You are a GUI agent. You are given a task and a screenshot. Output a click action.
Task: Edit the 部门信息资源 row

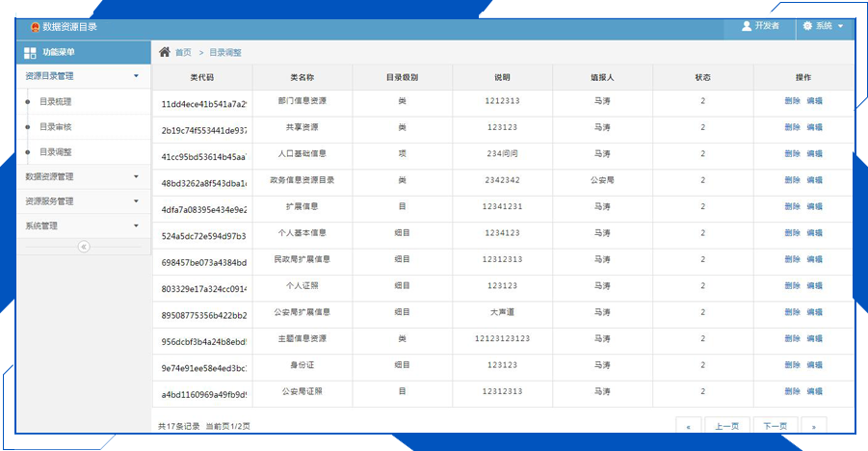tap(814, 101)
